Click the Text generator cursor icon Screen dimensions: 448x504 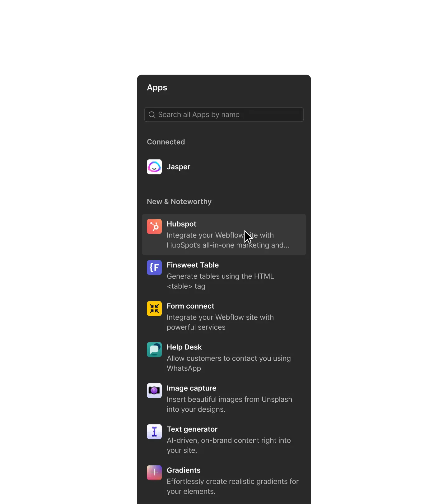tap(154, 432)
